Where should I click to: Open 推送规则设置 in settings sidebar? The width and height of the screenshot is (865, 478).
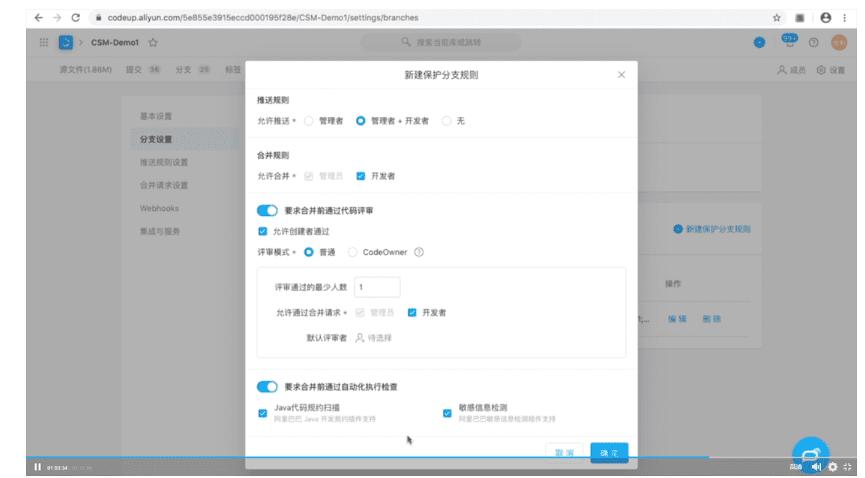164,162
